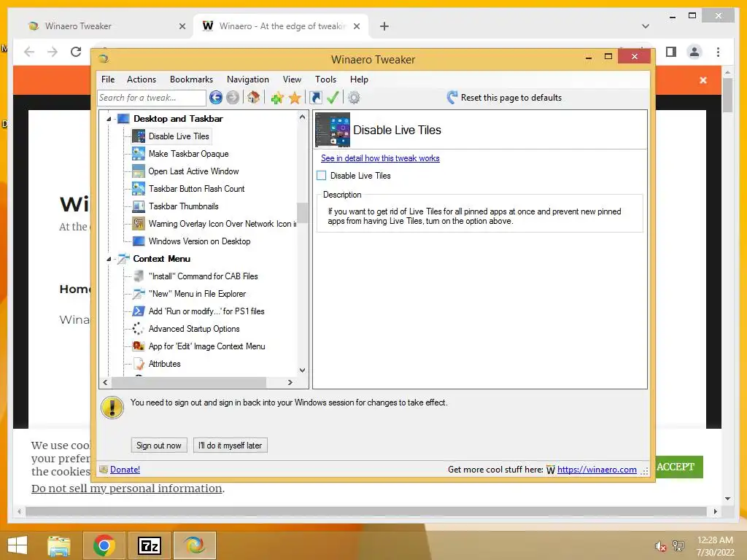Click the Donate! link
Image resolution: width=747 pixels, height=560 pixels.
pyautogui.click(x=125, y=470)
